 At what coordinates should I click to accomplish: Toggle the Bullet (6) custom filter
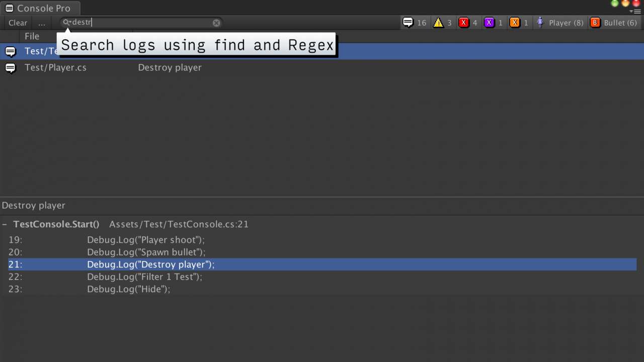pyautogui.click(x=614, y=23)
